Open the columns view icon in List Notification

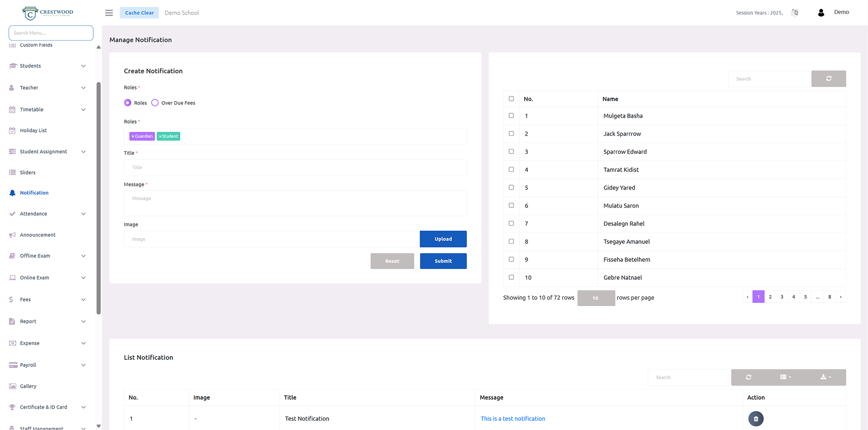785,377
